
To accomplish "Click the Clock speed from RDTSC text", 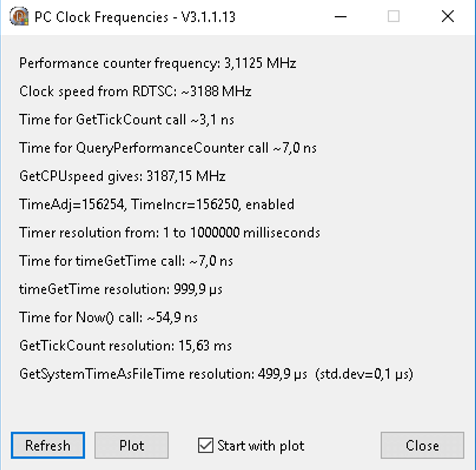I will point(135,91).
